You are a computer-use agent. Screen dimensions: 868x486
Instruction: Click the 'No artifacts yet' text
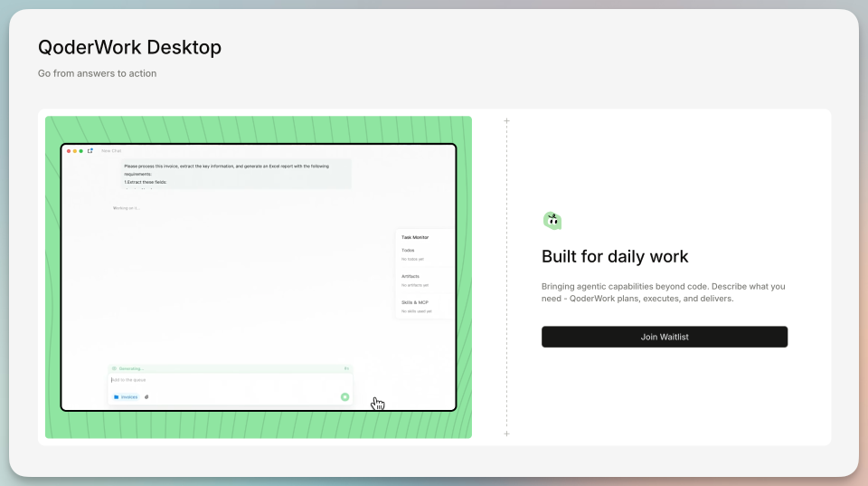click(x=415, y=285)
